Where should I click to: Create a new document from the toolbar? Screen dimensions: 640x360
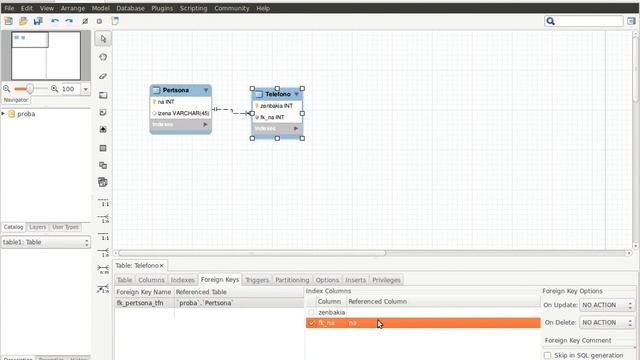click(x=8, y=21)
